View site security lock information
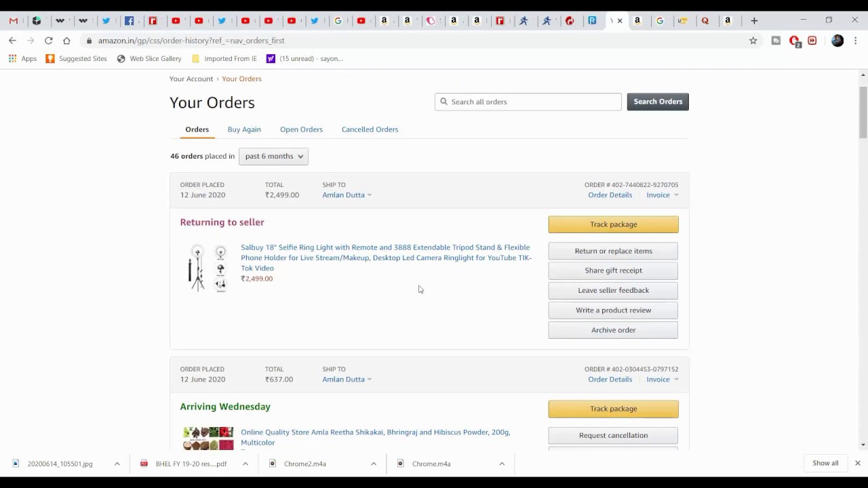This screenshot has width=868, height=488. [x=89, y=41]
